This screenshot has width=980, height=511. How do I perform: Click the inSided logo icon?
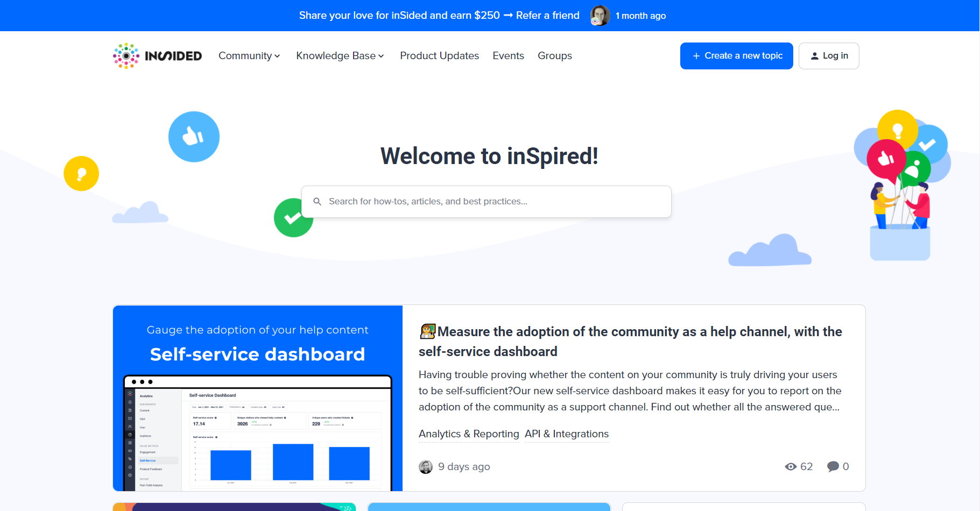(126, 55)
